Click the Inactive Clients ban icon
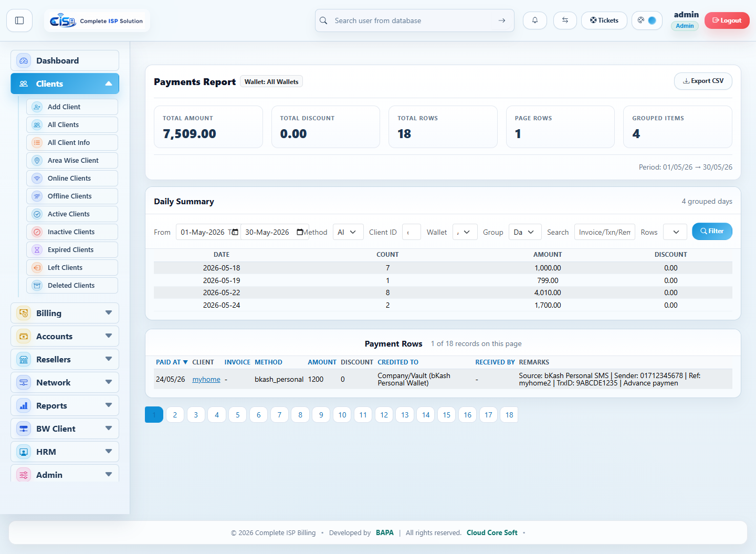This screenshot has width=756, height=554. tap(37, 232)
